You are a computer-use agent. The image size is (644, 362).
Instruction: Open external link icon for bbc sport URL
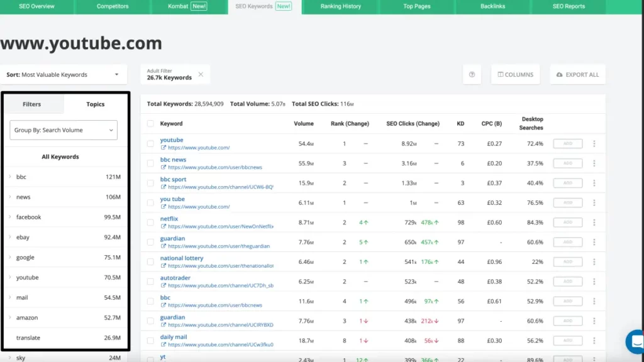[164, 187]
